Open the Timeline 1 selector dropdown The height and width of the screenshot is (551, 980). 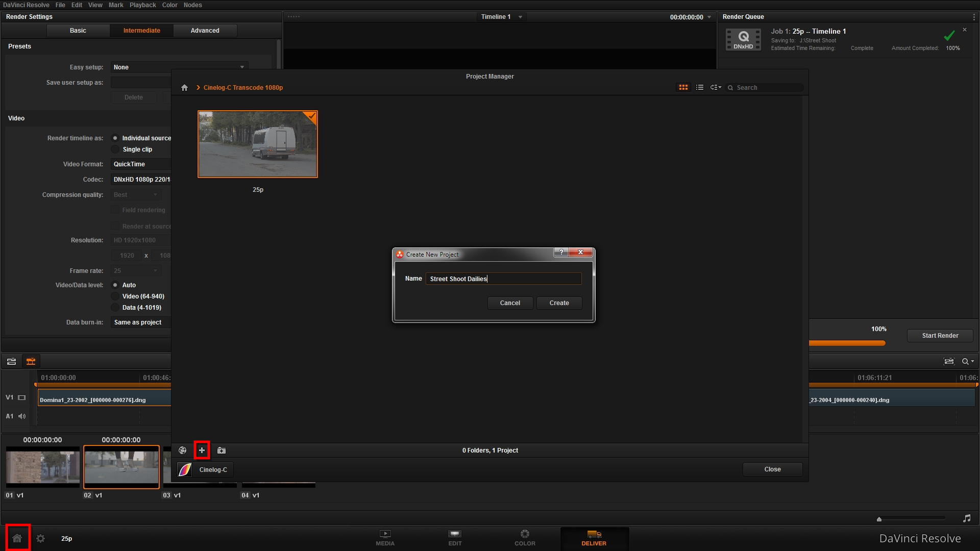[502, 17]
